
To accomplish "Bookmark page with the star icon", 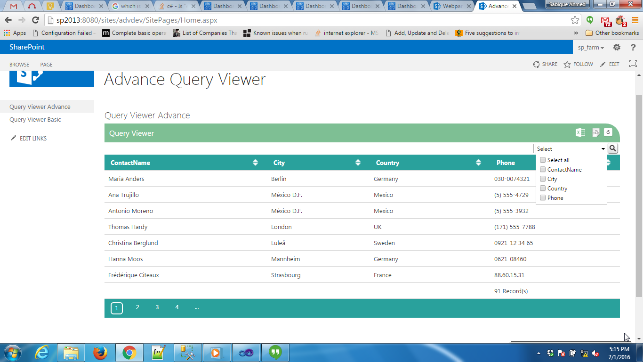I will [575, 20].
